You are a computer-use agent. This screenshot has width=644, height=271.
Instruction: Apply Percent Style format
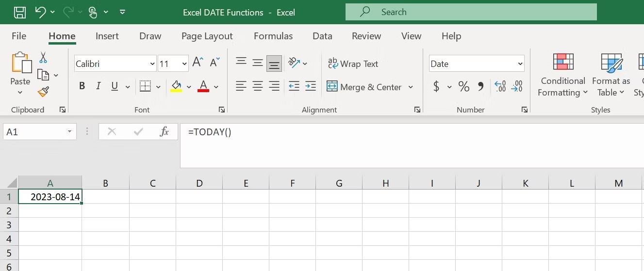point(464,87)
